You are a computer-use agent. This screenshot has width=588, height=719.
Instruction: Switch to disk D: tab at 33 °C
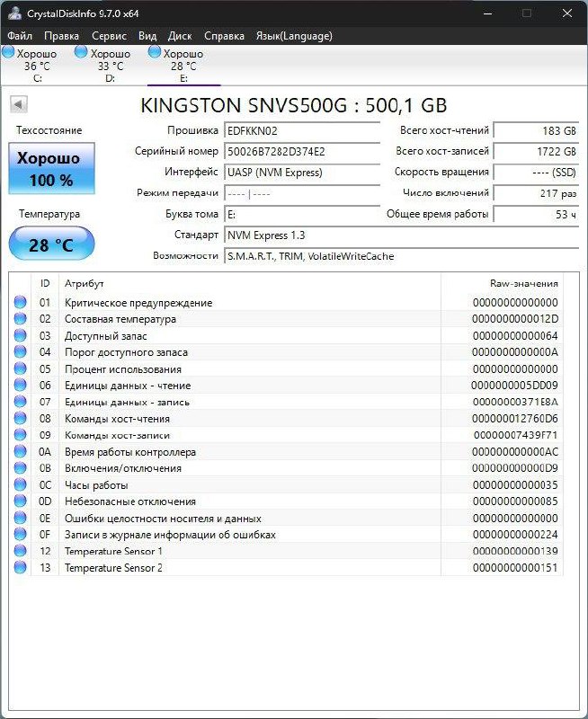coord(110,65)
